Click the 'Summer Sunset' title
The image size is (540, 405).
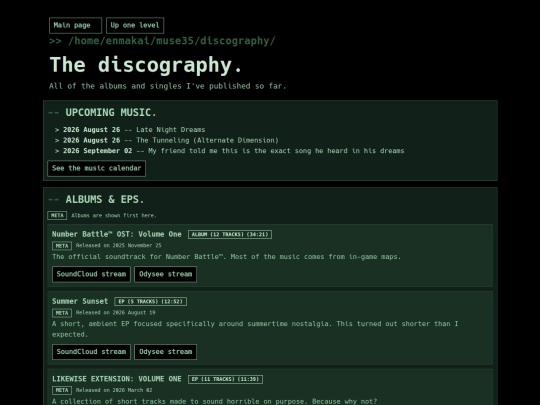tap(80, 301)
